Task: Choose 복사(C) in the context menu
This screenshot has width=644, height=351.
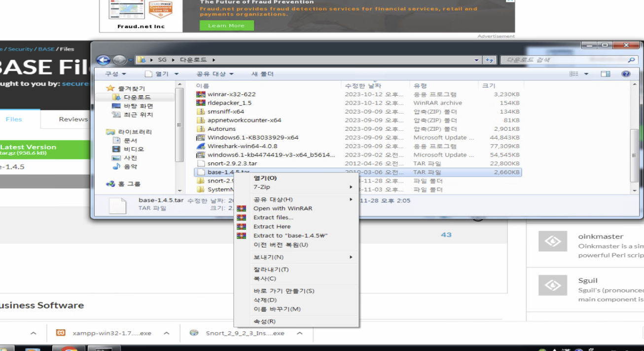Action: click(x=265, y=278)
